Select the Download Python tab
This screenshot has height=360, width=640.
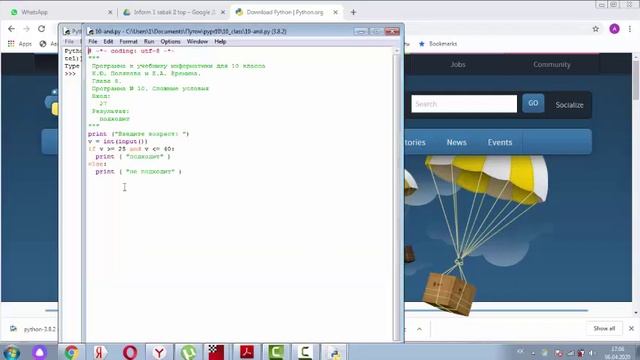click(x=285, y=12)
